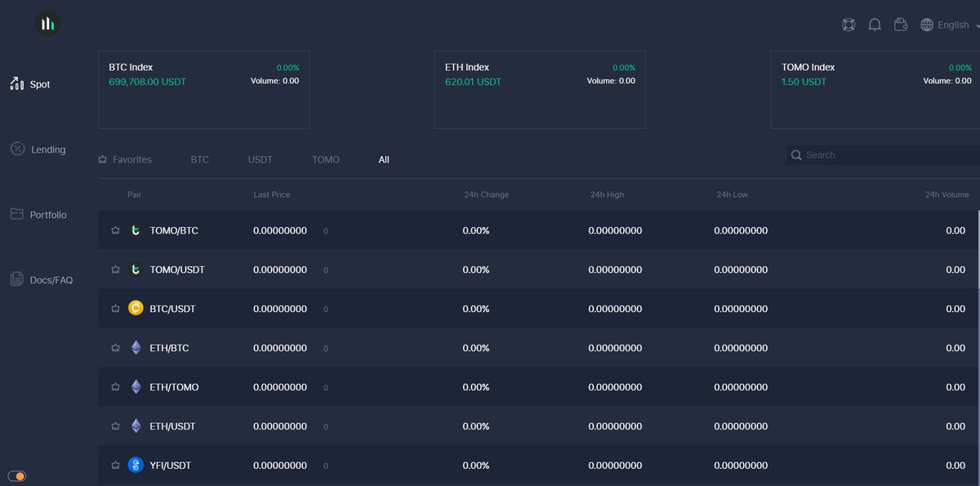Open the ETH Index card
The height and width of the screenshot is (486, 980).
point(540,90)
